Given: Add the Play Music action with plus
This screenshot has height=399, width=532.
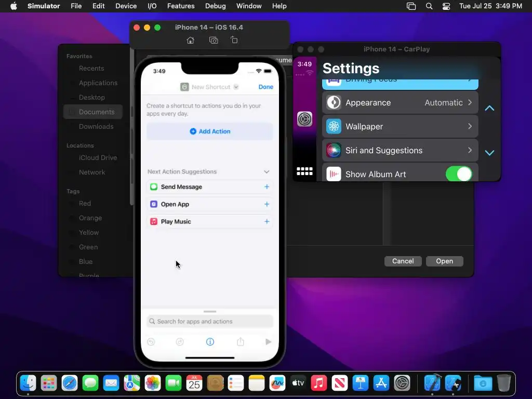Looking at the screenshot, I should coord(267,221).
